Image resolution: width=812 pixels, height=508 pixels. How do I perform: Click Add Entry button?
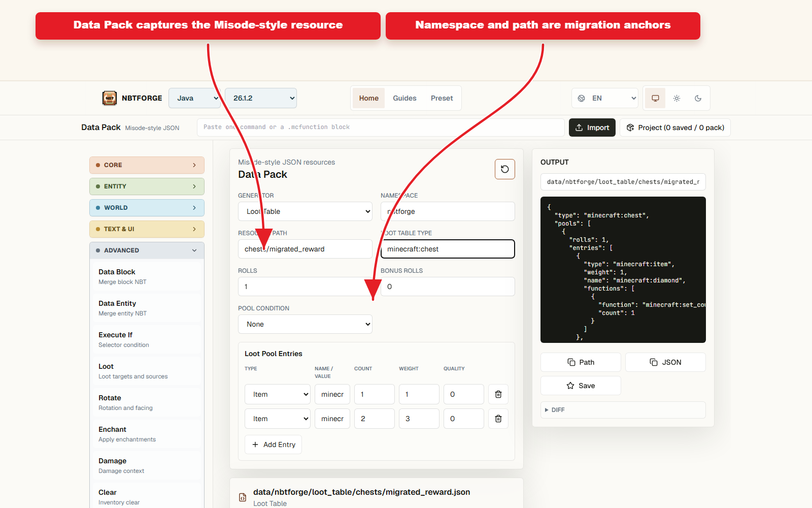point(274,444)
